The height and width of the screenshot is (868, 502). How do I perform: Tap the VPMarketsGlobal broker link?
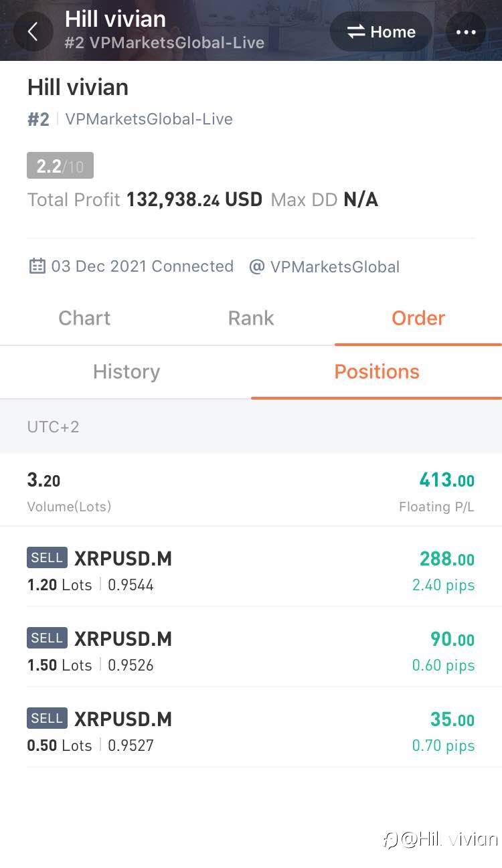coord(335,266)
